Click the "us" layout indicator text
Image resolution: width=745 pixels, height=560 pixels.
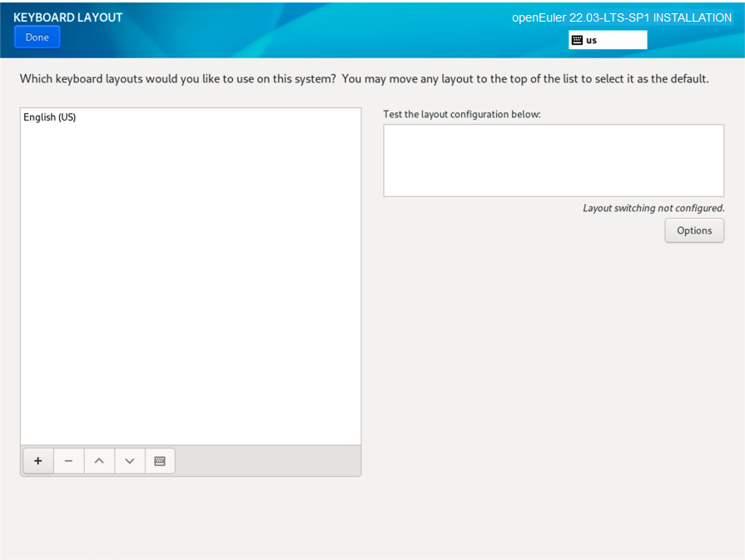pyautogui.click(x=591, y=40)
